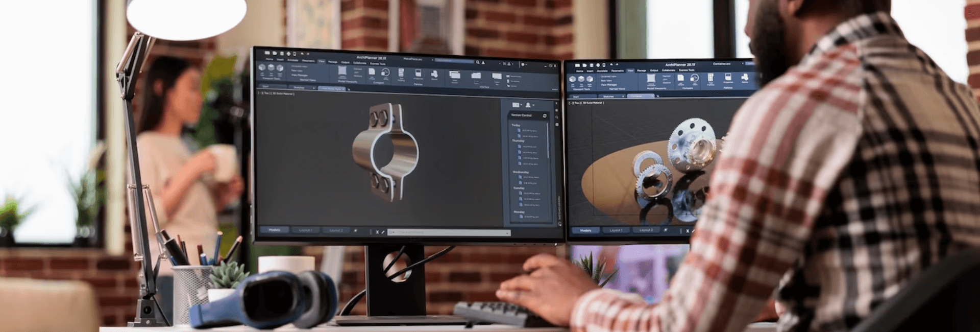
Task: Click the Layout 1 tab on right monitor
Action: [x=616, y=230]
